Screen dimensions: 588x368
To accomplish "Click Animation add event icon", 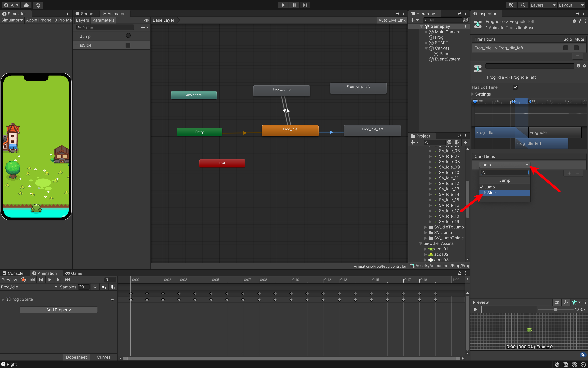I will click(113, 287).
